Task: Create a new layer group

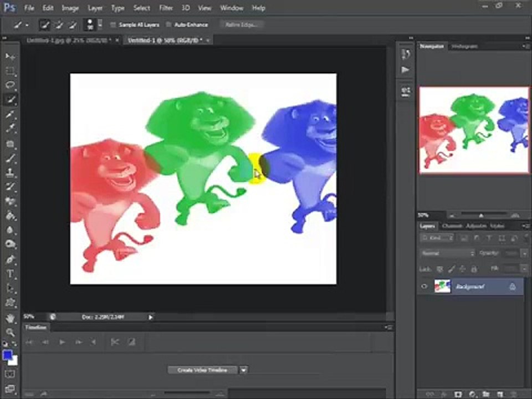Action: [486, 394]
